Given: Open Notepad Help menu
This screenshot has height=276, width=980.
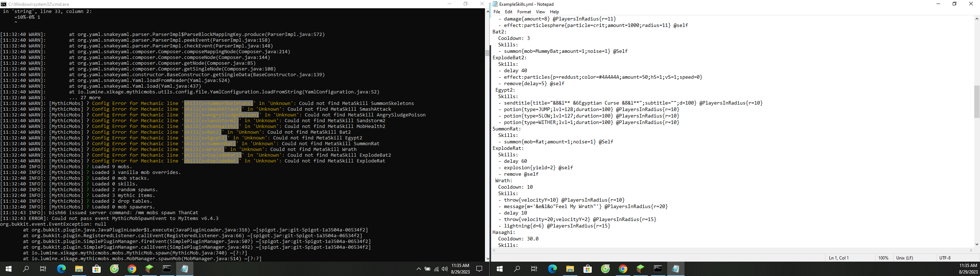Looking at the screenshot, I should pyautogui.click(x=554, y=12).
